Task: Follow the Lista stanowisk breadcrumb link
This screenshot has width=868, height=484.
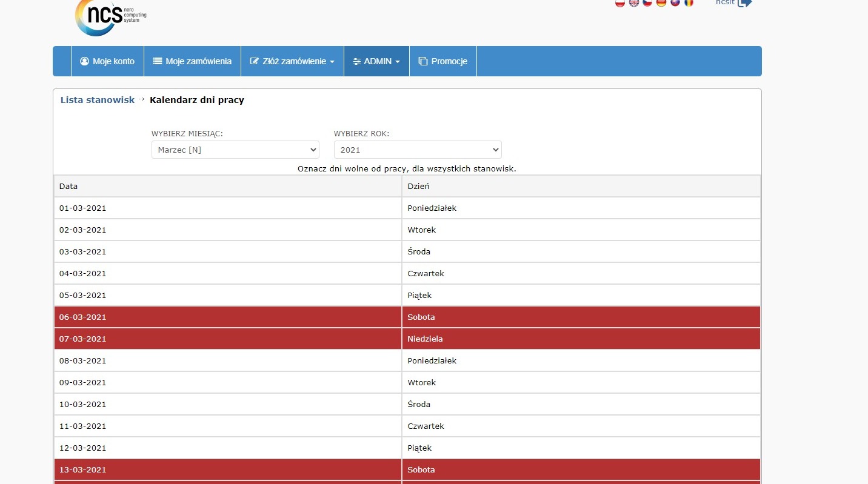Action: coord(98,100)
